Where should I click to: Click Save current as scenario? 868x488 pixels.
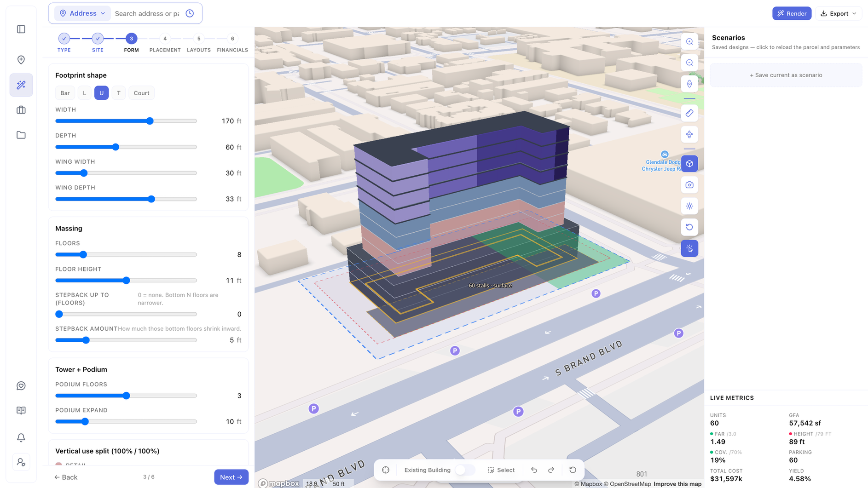(x=786, y=75)
